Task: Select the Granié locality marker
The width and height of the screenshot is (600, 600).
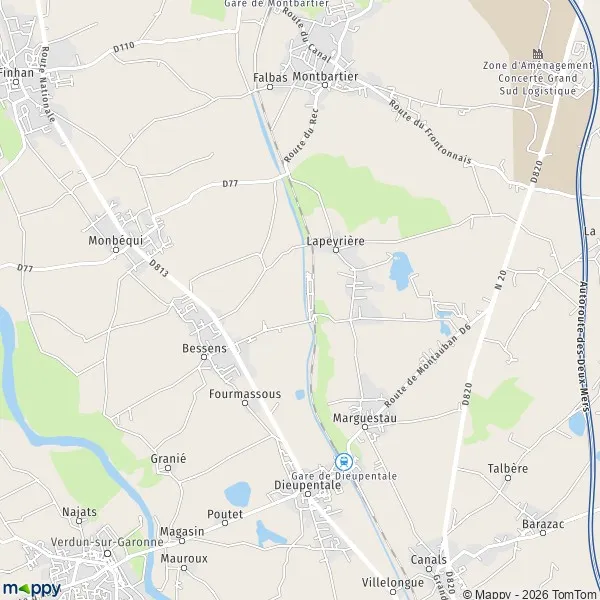Action: click(x=168, y=468)
